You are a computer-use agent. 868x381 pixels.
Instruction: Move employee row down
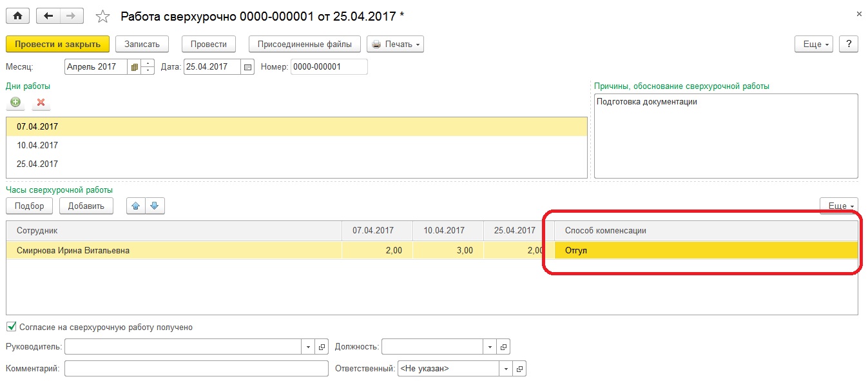(155, 206)
